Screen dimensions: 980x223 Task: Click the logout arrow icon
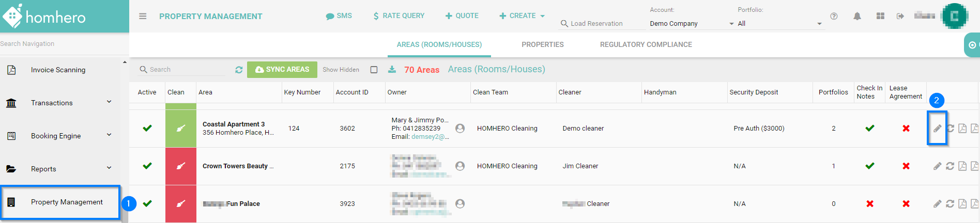pos(900,17)
